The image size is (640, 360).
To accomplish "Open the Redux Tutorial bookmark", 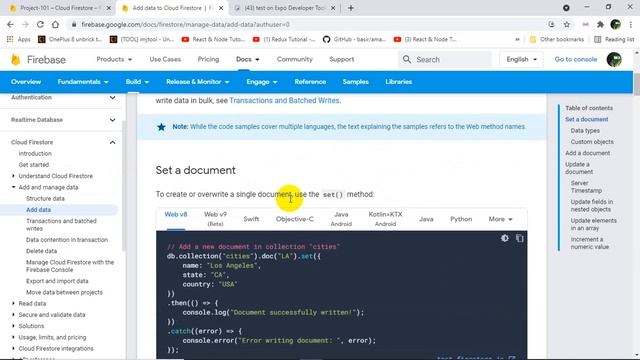I will click(x=284, y=39).
